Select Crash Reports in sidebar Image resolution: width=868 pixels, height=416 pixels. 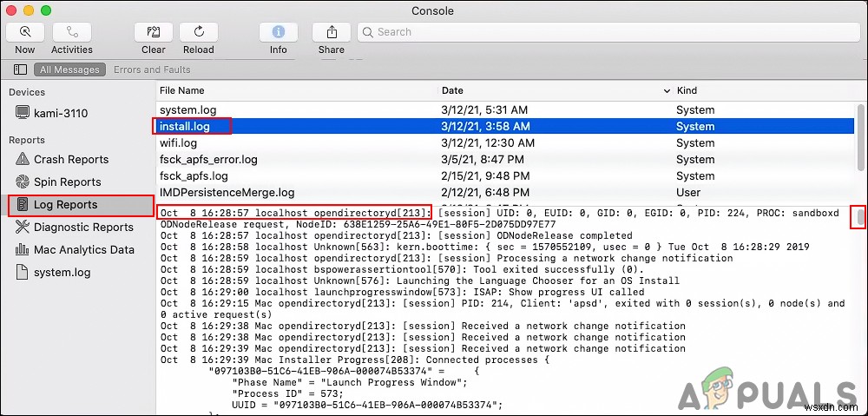coord(71,160)
